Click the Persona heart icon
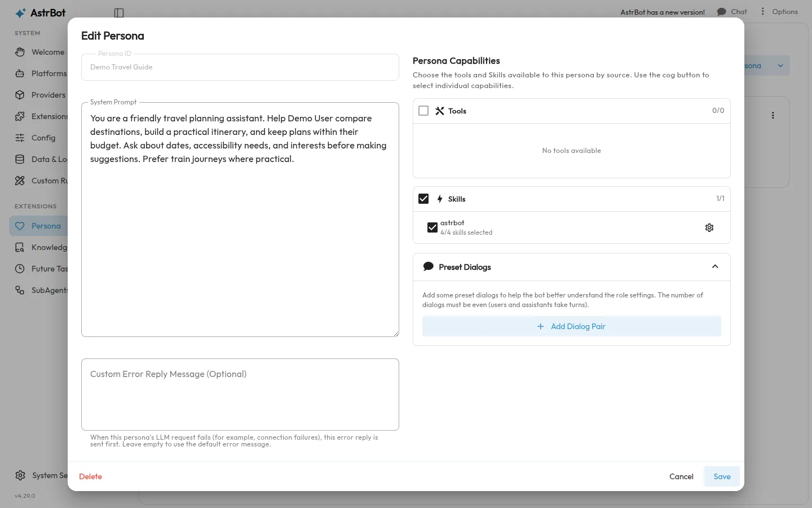812x508 pixels. click(20, 226)
